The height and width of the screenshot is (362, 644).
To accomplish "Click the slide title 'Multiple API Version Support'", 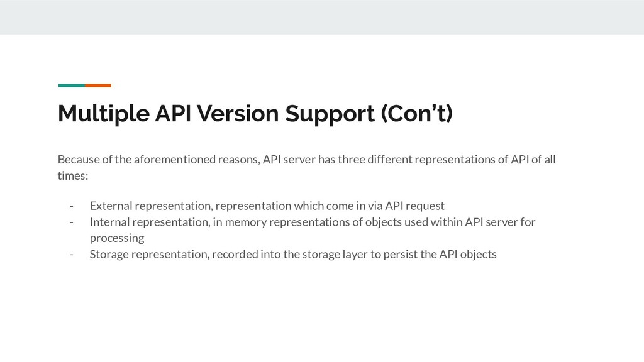I will [255, 114].
